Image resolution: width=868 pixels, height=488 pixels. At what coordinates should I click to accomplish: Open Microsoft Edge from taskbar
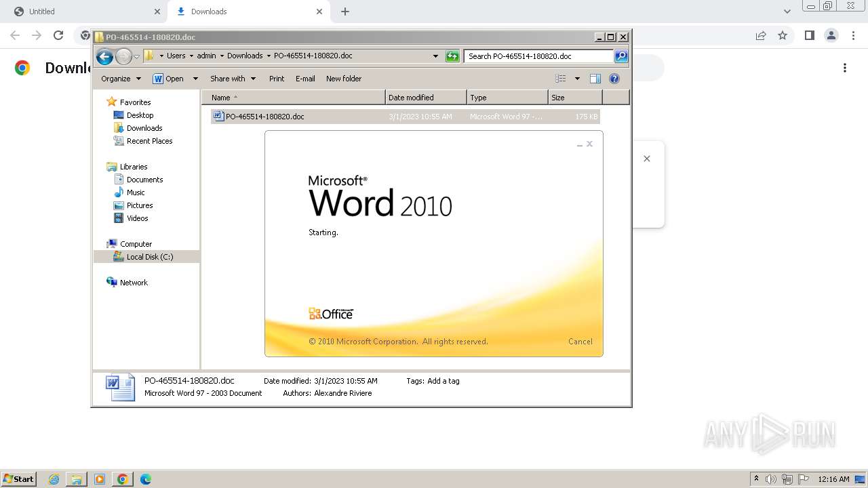(x=146, y=479)
